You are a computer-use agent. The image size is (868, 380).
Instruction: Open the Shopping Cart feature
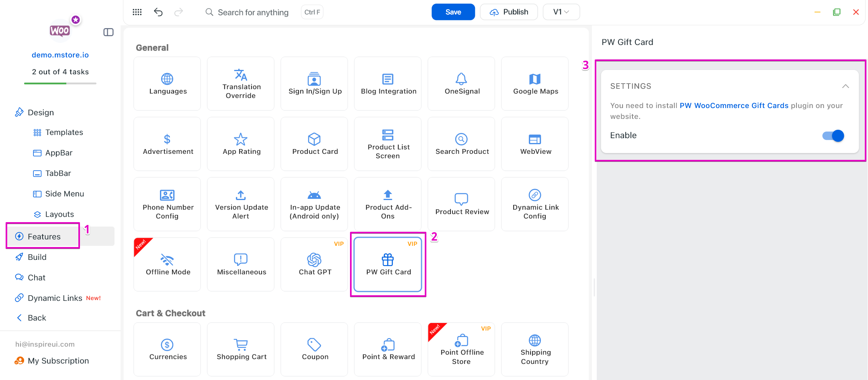(x=241, y=349)
